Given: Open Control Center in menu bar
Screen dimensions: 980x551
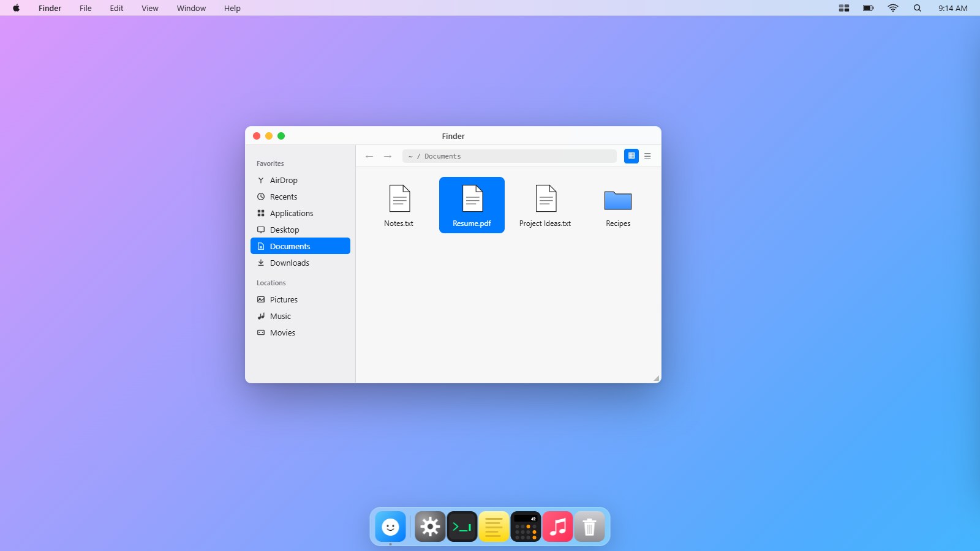Looking at the screenshot, I should click(x=844, y=8).
